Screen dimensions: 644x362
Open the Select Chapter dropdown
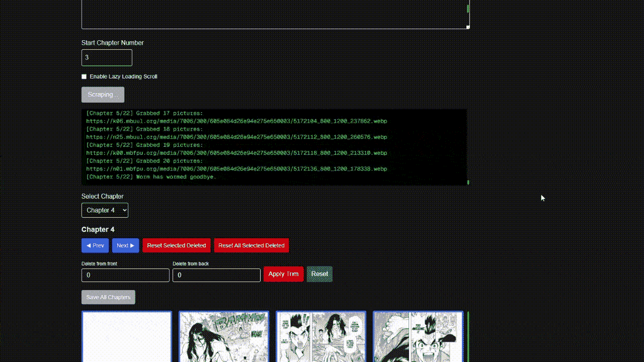tap(105, 210)
